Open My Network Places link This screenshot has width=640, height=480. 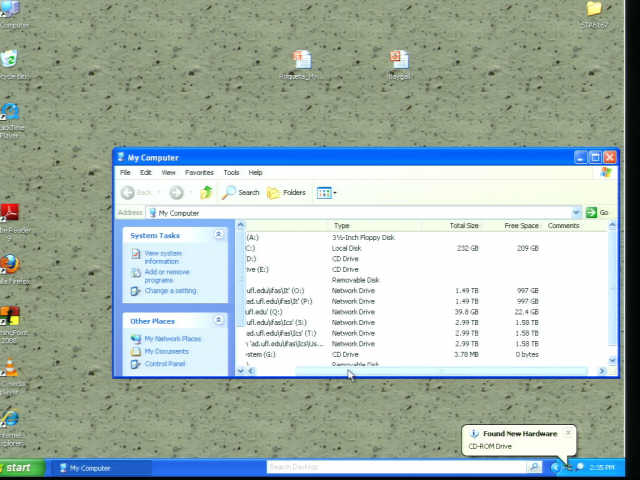tap(173, 339)
